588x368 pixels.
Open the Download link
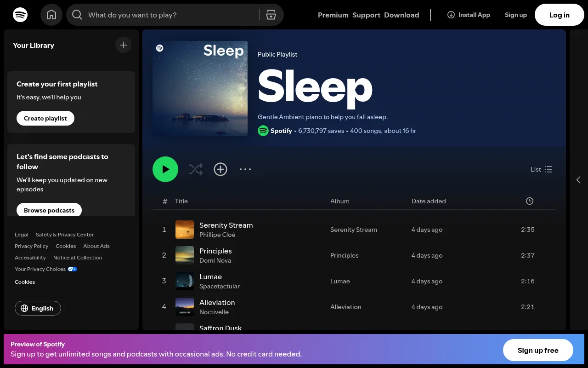click(401, 15)
